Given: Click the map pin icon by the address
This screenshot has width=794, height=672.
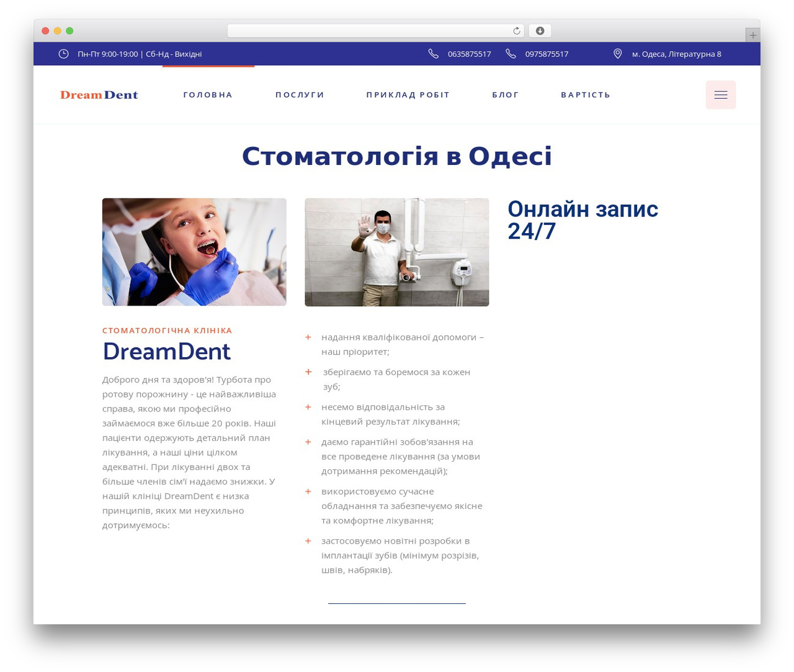Looking at the screenshot, I should [x=618, y=54].
